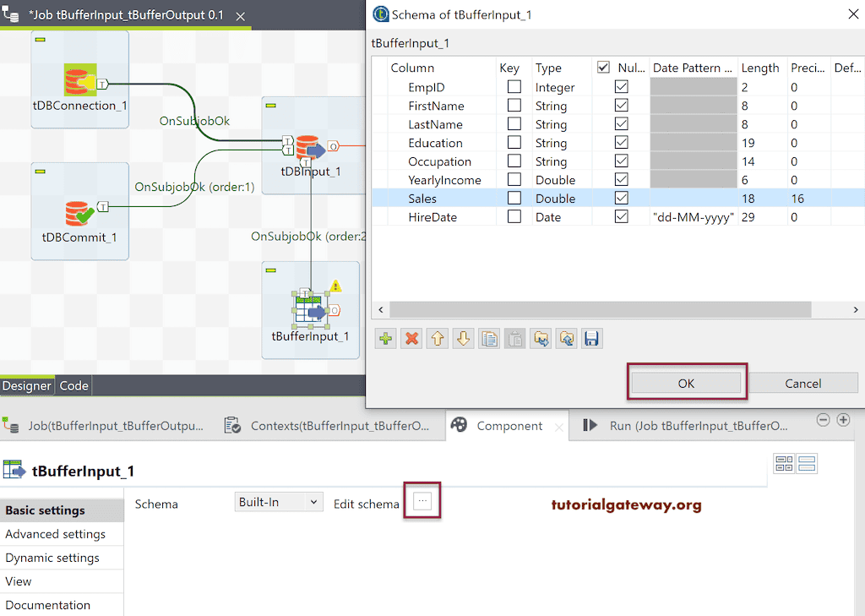Click the schema table horizontal scrollbar

point(601,309)
